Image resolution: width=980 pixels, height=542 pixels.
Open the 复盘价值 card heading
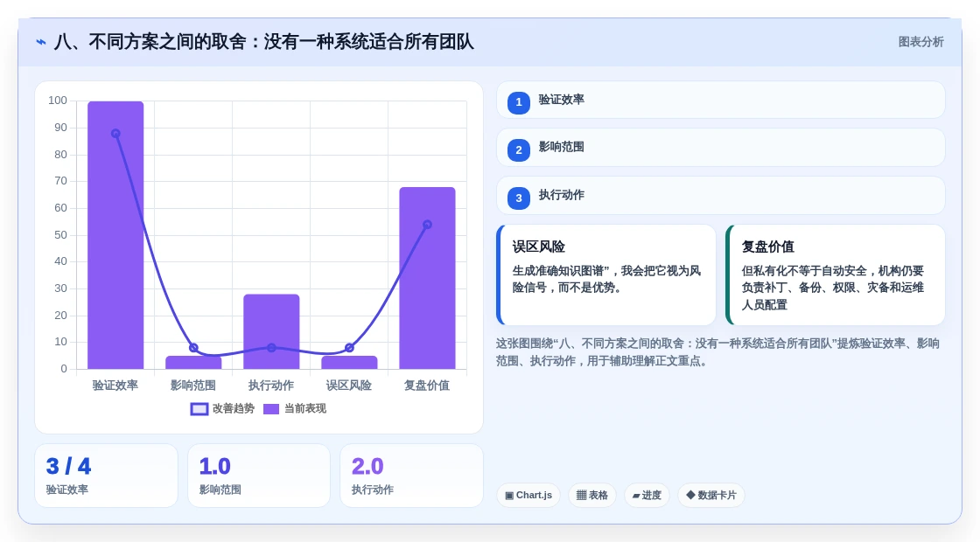click(767, 247)
